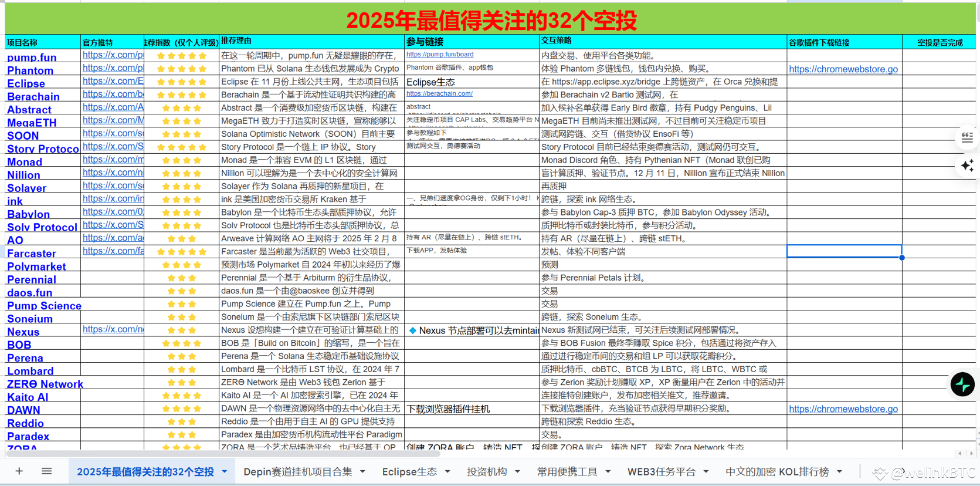Screen dimensions: 980x486
Task: Open the ZERΘ Network project link
Action: tap(45, 384)
